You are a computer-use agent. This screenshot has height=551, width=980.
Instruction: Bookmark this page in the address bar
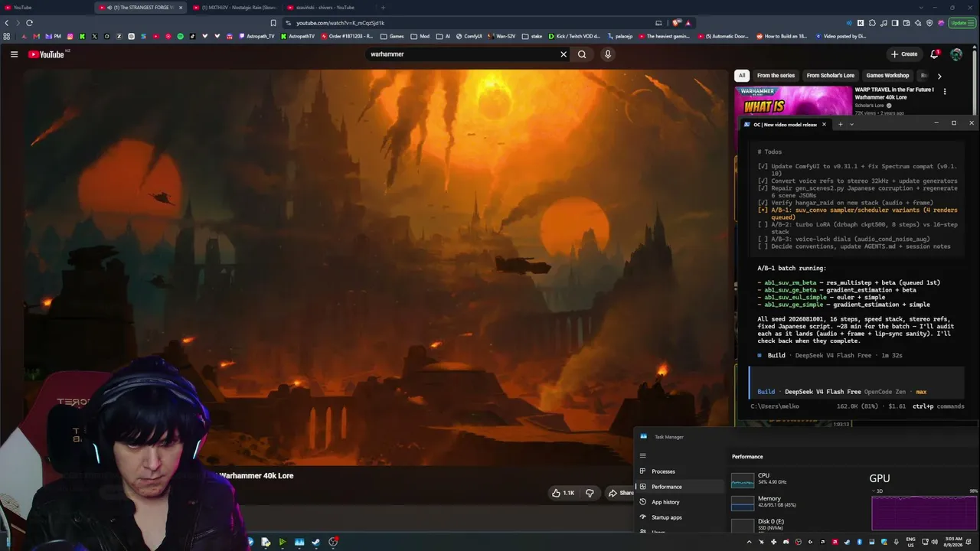[273, 23]
